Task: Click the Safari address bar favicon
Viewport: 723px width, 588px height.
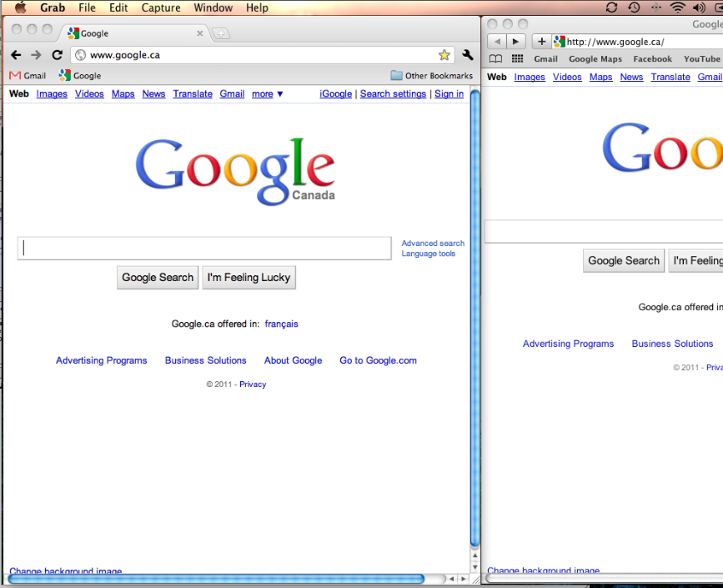Action: [x=560, y=42]
